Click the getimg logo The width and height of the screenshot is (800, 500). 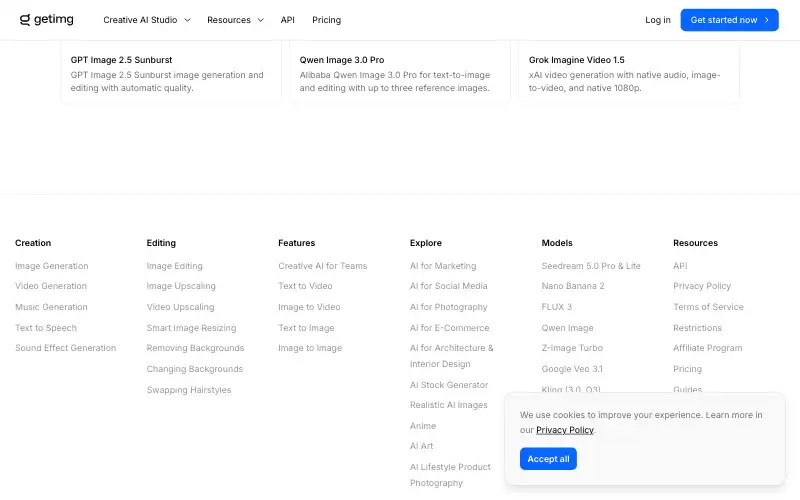(x=46, y=20)
